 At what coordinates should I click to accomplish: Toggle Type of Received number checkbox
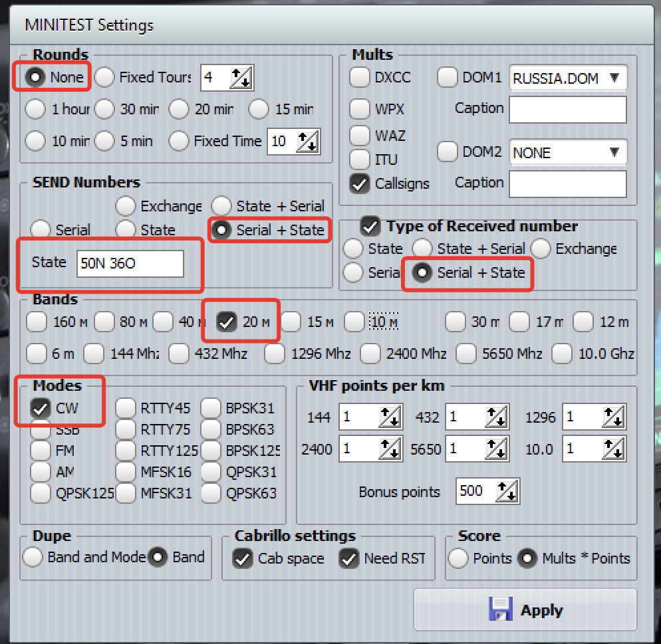[x=370, y=226]
